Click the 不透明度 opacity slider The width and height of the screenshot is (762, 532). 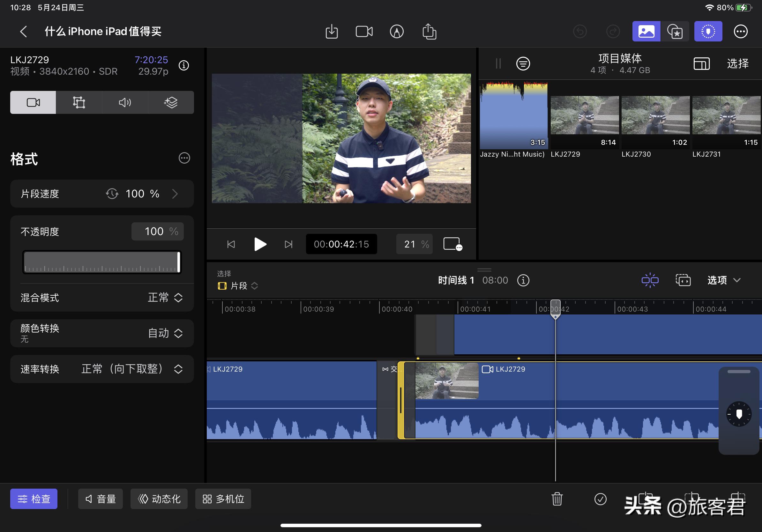(101, 262)
